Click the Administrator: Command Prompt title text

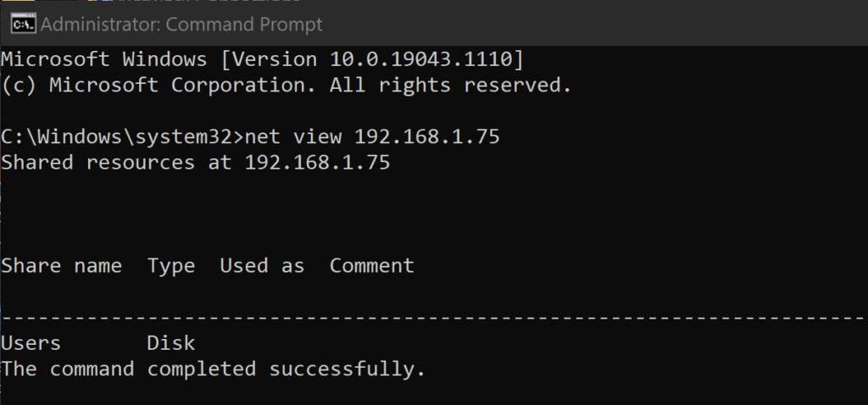point(181,25)
